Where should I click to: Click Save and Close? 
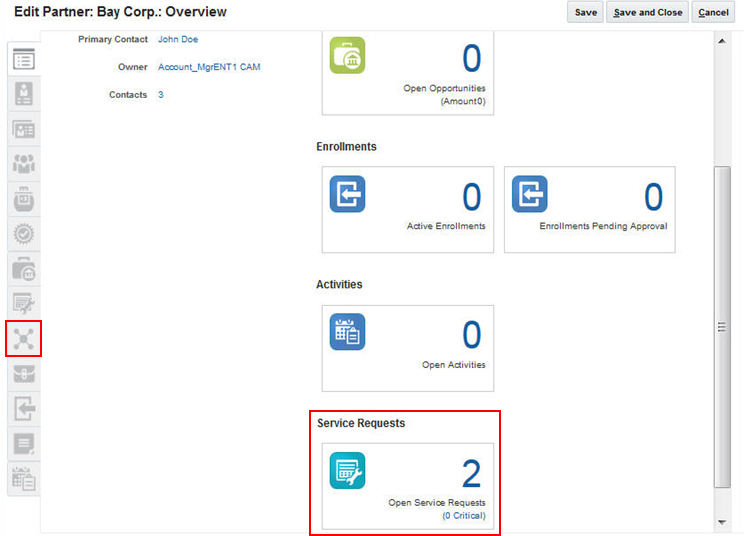[647, 12]
